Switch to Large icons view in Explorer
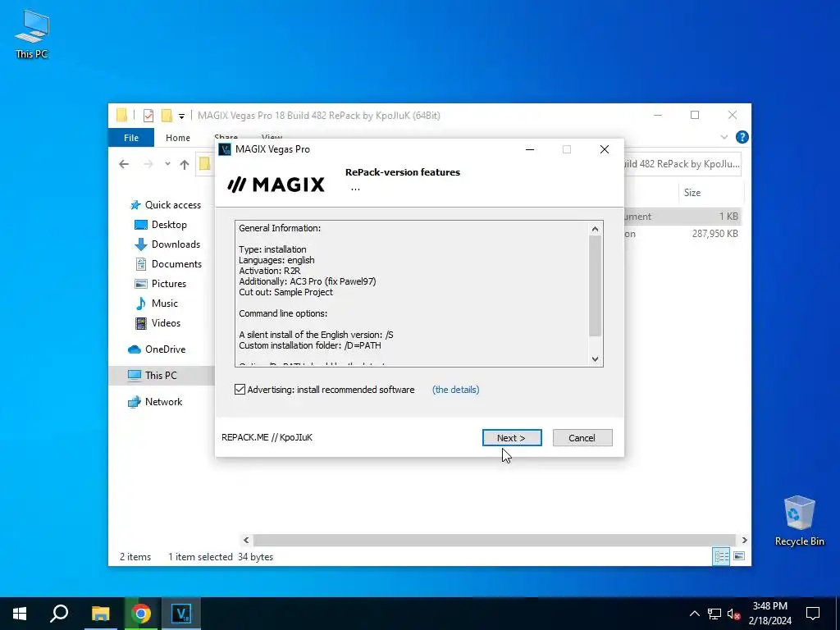 tap(739, 556)
